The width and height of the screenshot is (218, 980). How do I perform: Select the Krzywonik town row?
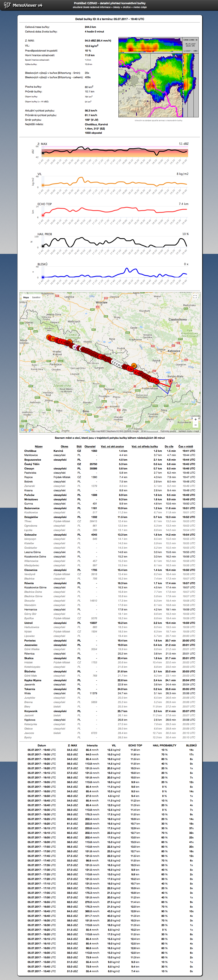109,711
